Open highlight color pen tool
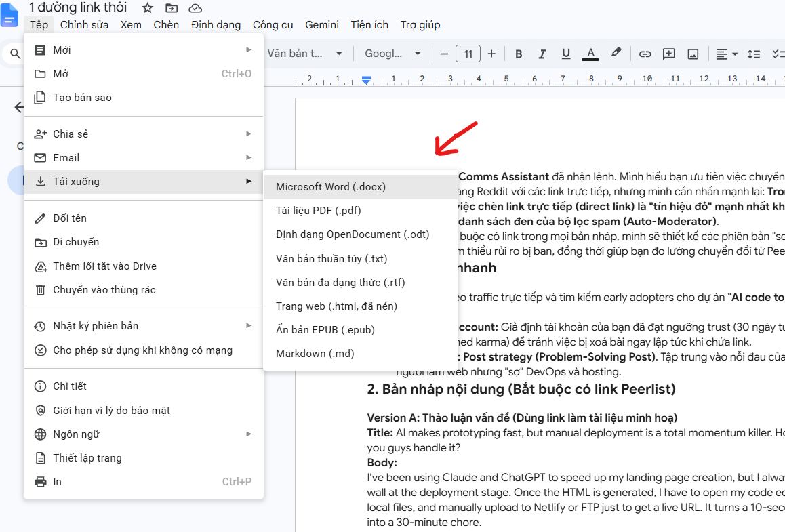The height and width of the screenshot is (532, 785). coord(616,53)
